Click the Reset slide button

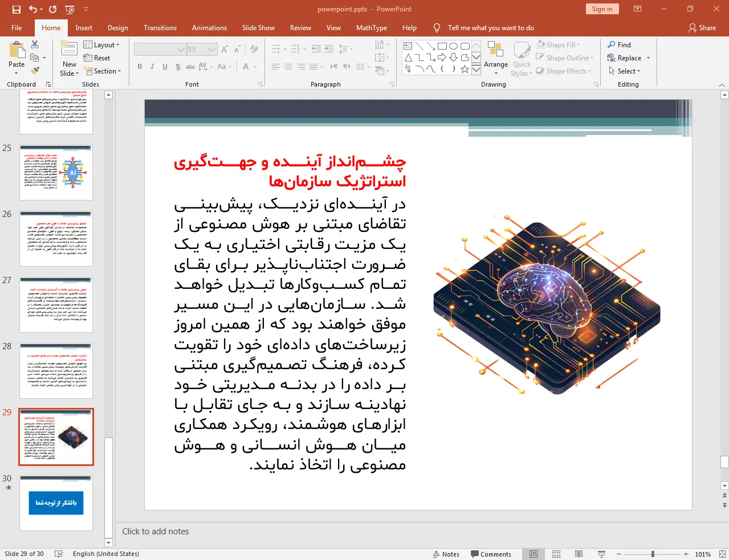pos(97,58)
